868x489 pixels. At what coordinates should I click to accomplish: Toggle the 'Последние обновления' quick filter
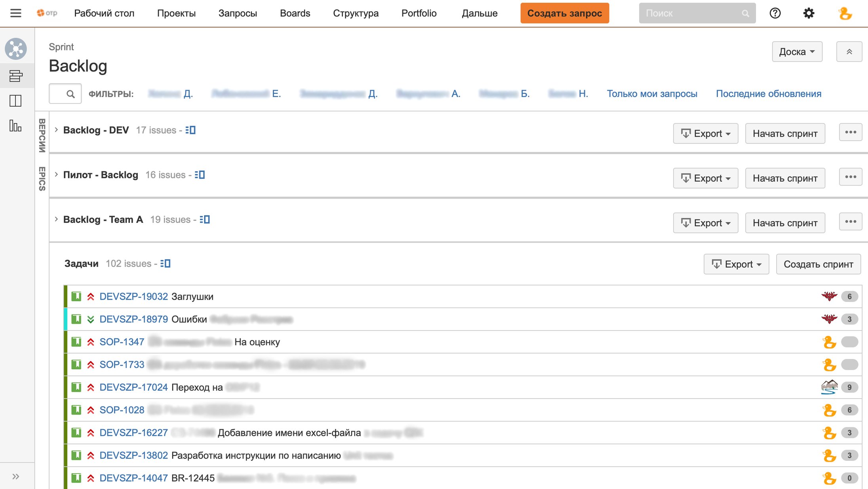pos(769,94)
